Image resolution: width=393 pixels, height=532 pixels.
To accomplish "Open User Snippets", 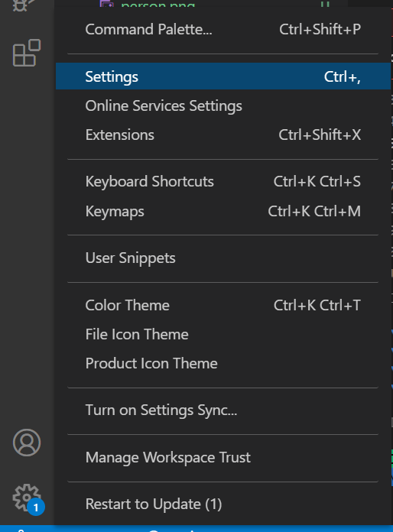I will coord(223,258).
